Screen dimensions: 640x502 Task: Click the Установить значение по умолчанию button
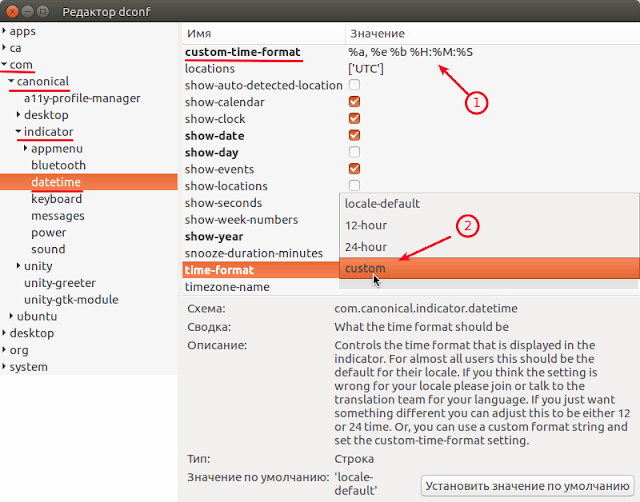(x=527, y=486)
